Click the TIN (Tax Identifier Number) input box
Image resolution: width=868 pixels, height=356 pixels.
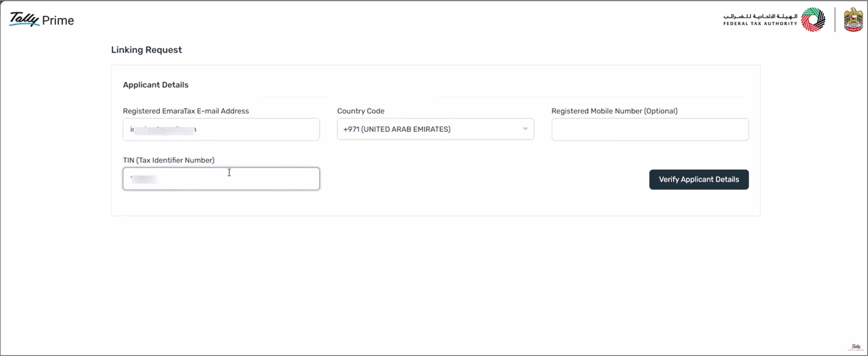221,179
